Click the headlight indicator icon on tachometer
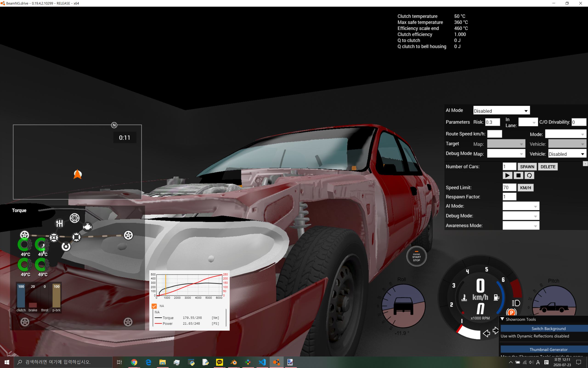 click(x=516, y=303)
